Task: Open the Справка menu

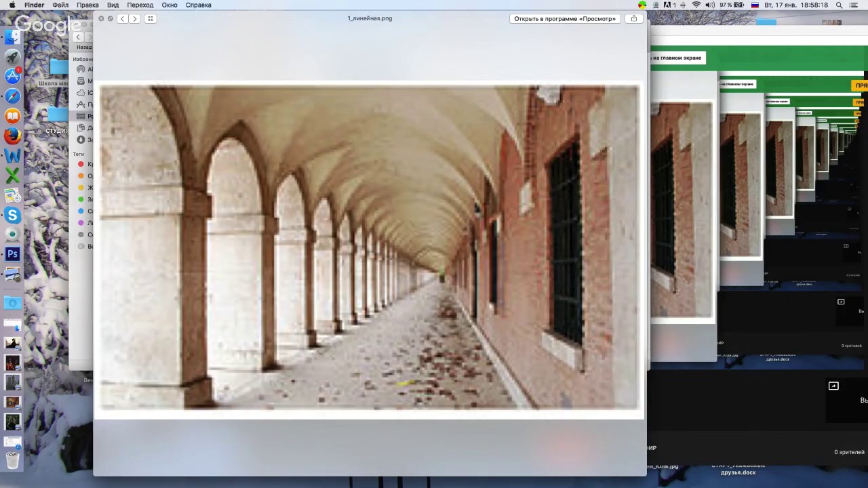Action: (199, 5)
